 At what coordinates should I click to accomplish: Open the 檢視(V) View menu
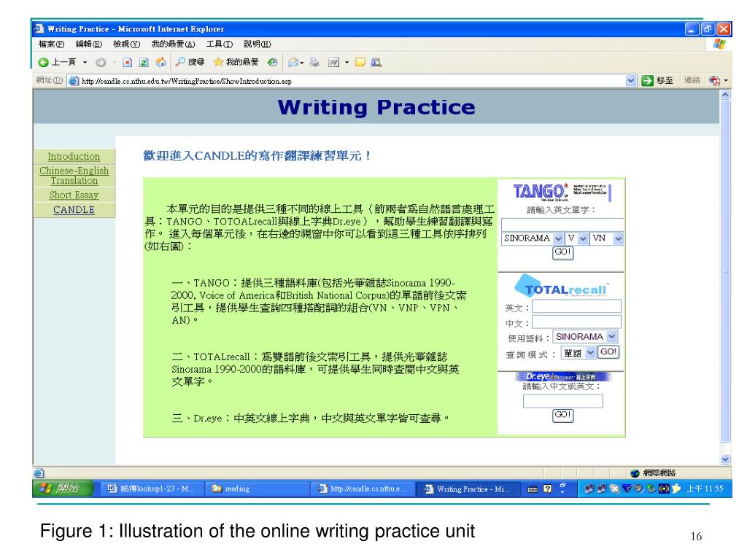(x=126, y=44)
